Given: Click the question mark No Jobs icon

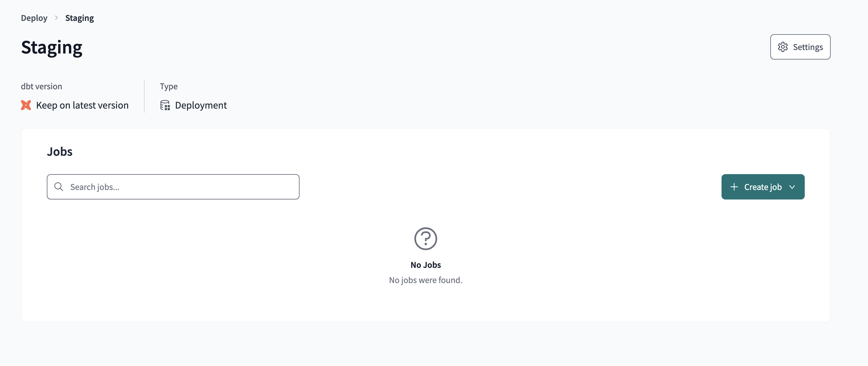Looking at the screenshot, I should pos(425,238).
